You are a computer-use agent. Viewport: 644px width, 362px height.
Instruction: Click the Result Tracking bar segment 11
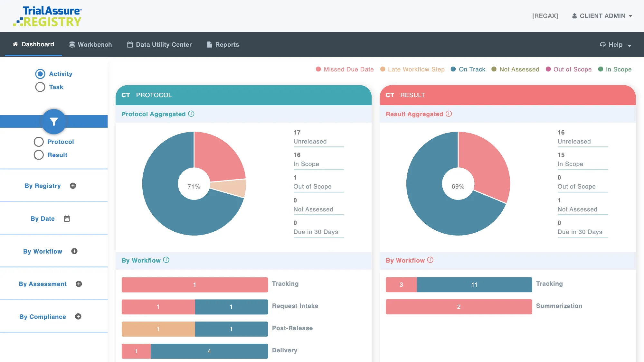click(x=474, y=285)
